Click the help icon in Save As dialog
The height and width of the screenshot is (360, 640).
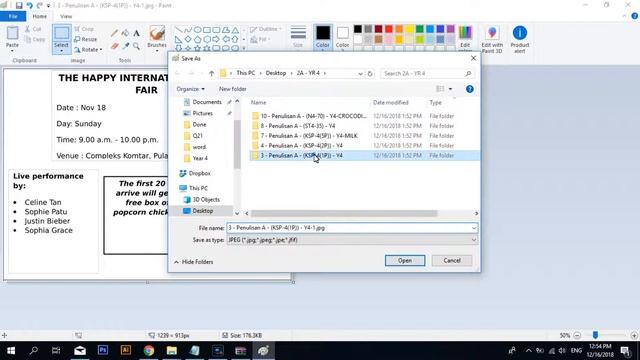pos(470,89)
